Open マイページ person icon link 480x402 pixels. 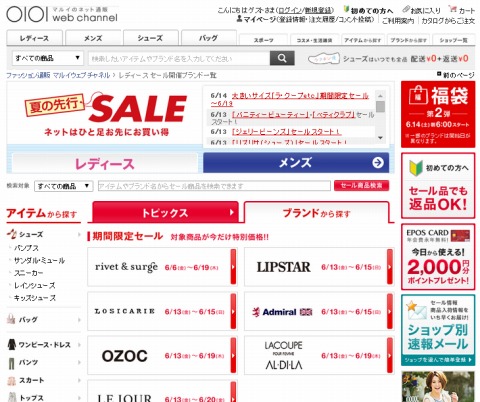(239, 19)
